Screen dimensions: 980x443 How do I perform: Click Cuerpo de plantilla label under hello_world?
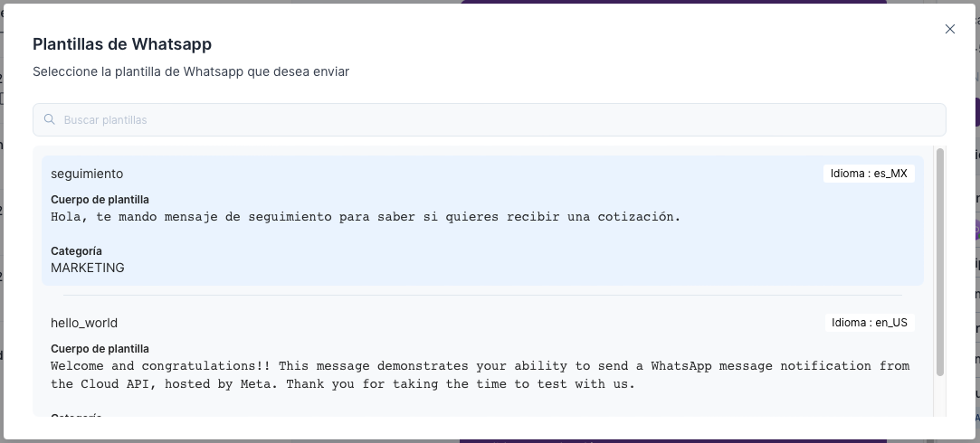coord(100,349)
